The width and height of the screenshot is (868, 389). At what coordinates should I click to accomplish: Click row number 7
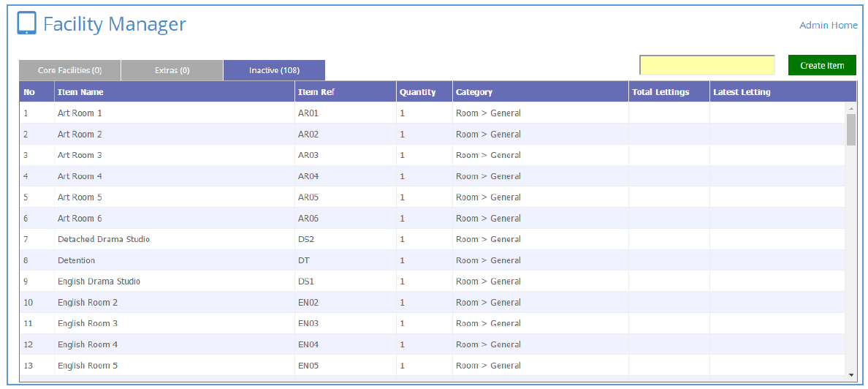click(x=26, y=239)
